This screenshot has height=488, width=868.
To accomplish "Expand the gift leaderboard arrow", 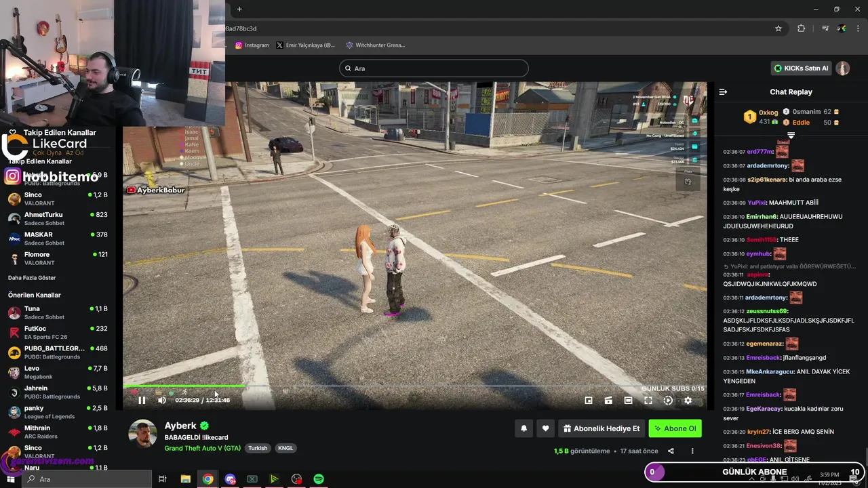I will click(x=791, y=136).
